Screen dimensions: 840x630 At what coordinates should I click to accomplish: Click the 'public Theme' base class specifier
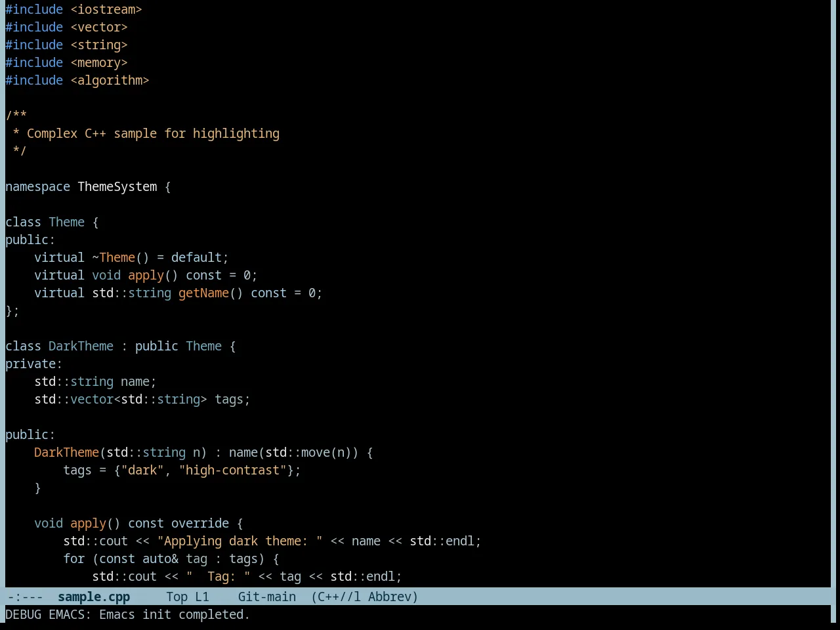pyautogui.click(x=178, y=346)
